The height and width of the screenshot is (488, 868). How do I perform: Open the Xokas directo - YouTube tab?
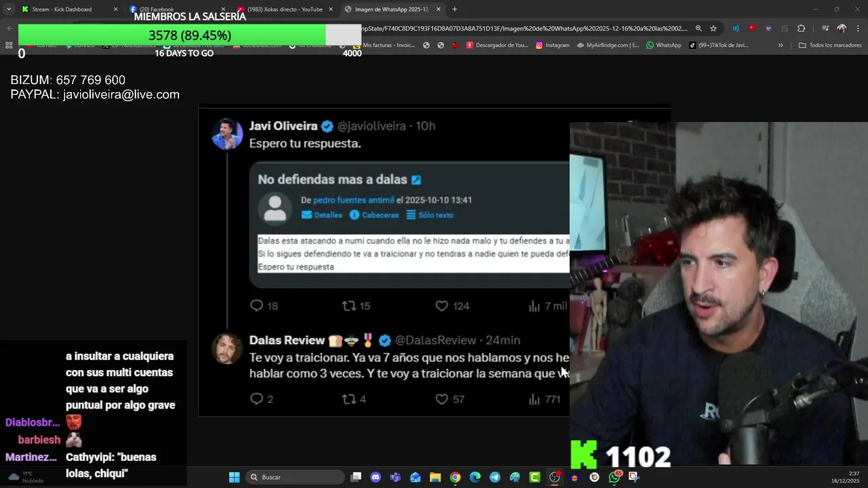[285, 9]
